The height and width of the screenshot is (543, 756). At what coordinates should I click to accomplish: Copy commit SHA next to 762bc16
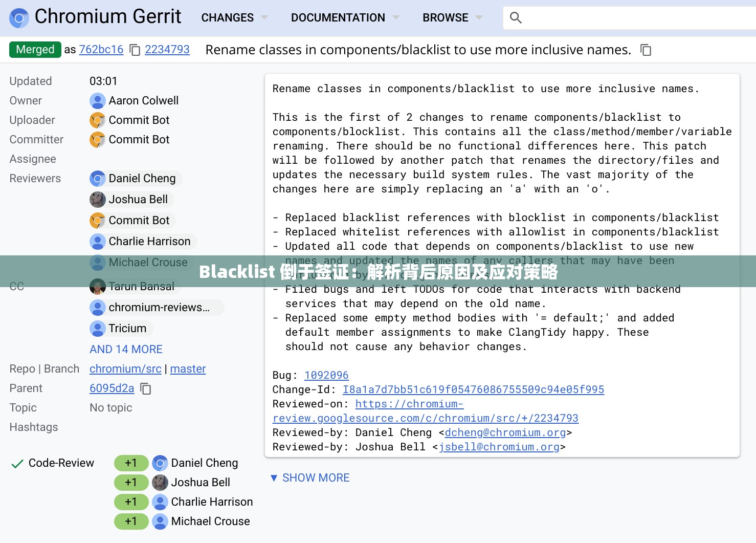click(x=134, y=50)
